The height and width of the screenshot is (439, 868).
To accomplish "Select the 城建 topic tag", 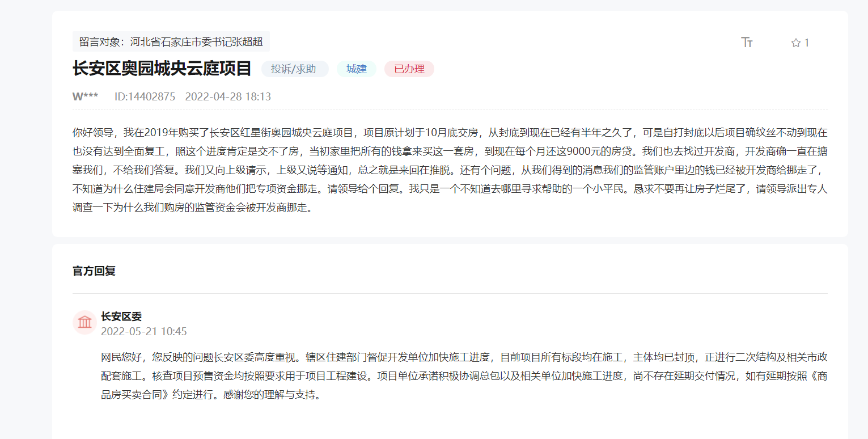I will [x=356, y=69].
